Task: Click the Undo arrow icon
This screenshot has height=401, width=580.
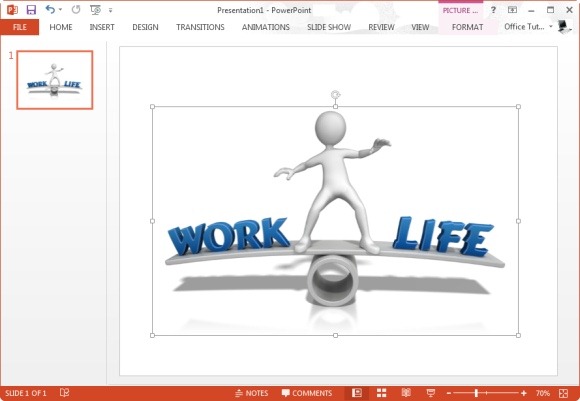Action: 50,10
